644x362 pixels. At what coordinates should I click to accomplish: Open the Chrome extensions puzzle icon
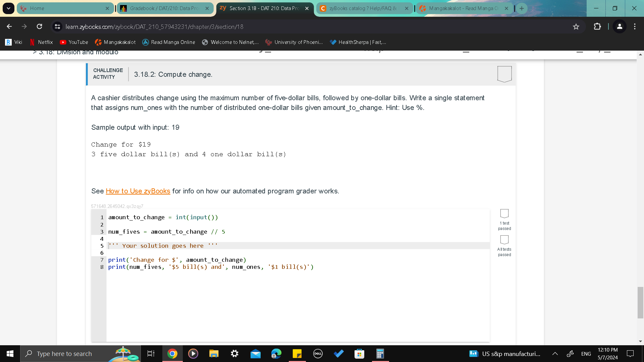(597, 26)
